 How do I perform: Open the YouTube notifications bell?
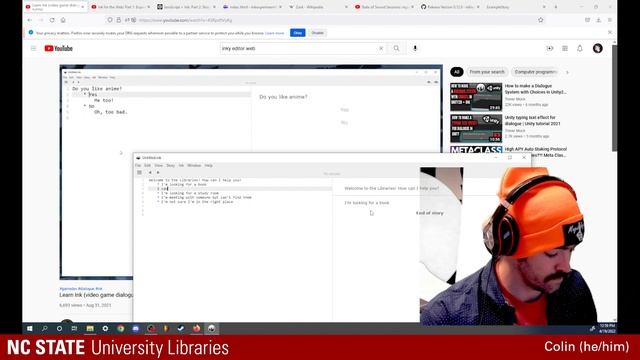580,48
